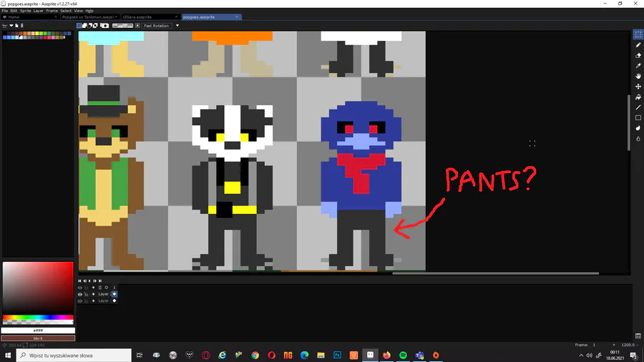Open Spotify from the taskbar
Viewport: 644px width, 362px height.
[x=403, y=356]
